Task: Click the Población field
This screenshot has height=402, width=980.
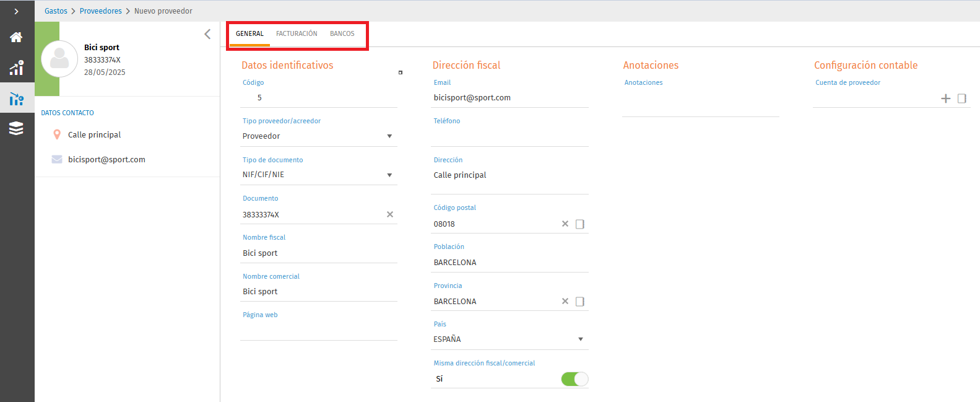Action: pos(510,263)
